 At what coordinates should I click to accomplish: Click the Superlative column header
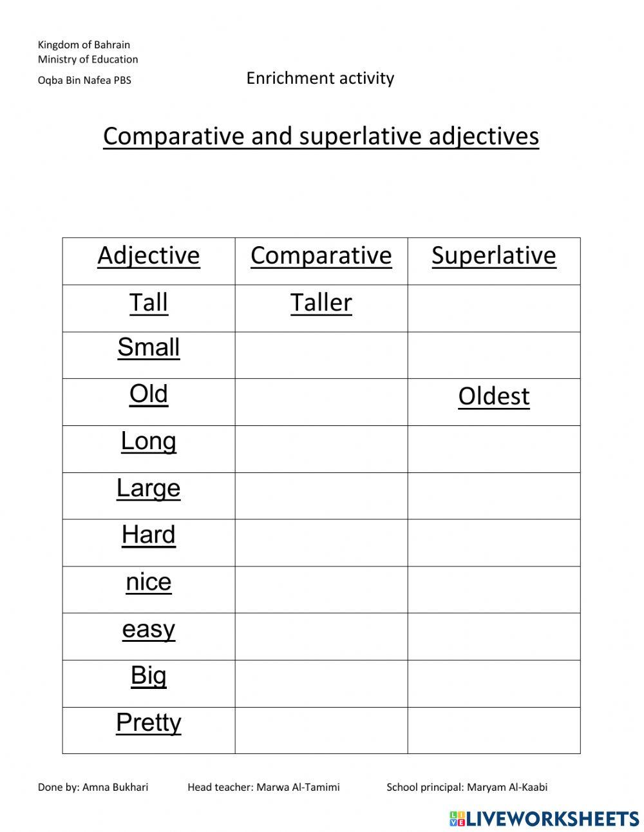point(494,256)
